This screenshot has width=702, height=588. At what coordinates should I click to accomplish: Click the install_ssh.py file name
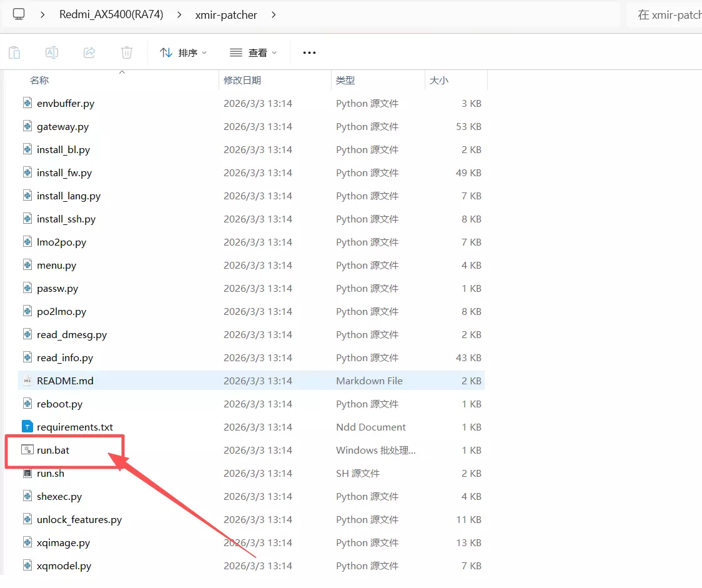66,219
